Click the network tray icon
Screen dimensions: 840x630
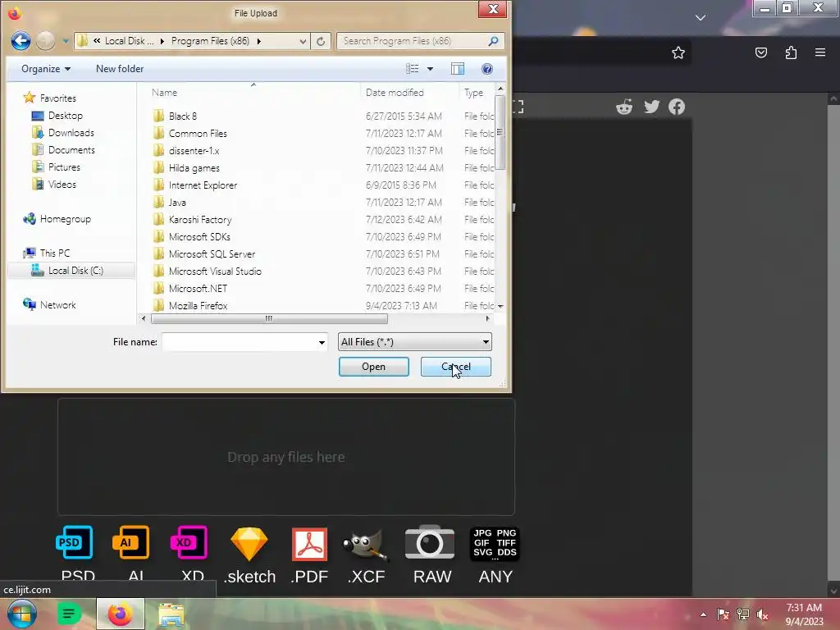[743, 614]
